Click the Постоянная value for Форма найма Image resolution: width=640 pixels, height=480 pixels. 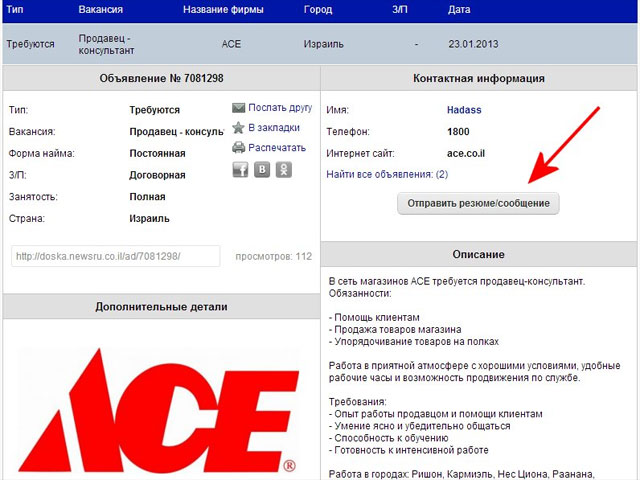coord(158,153)
